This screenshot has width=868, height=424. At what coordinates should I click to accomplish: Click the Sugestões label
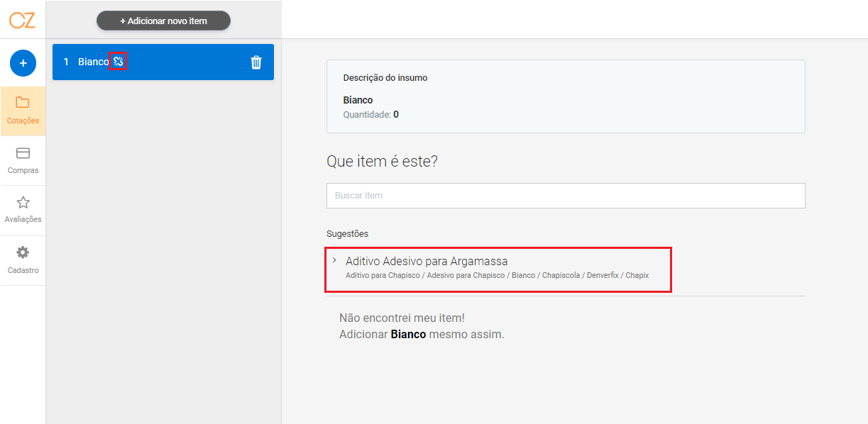click(347, 233)
